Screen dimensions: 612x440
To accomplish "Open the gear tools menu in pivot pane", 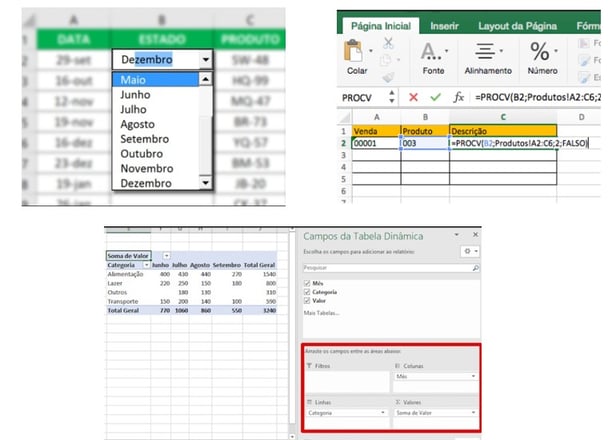I will click(470, 251).
